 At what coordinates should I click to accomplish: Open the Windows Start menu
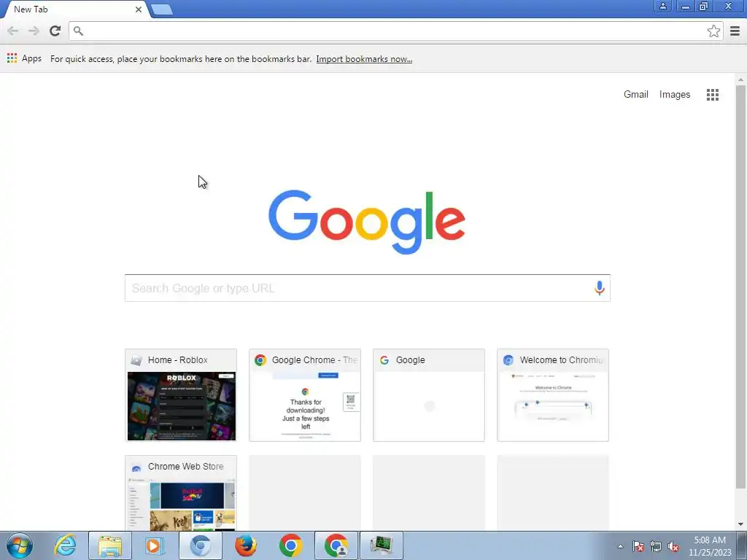[20, 545]
